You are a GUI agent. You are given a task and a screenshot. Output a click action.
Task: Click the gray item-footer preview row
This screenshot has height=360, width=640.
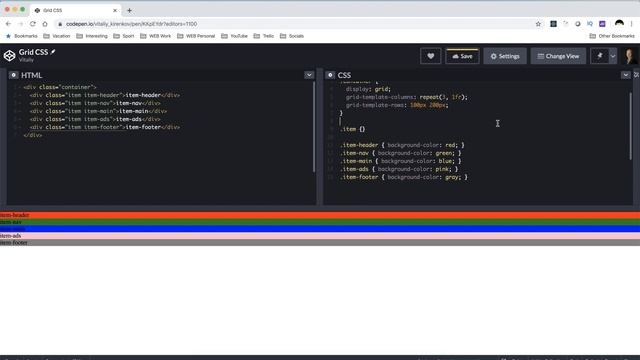[x=320, y=242]
